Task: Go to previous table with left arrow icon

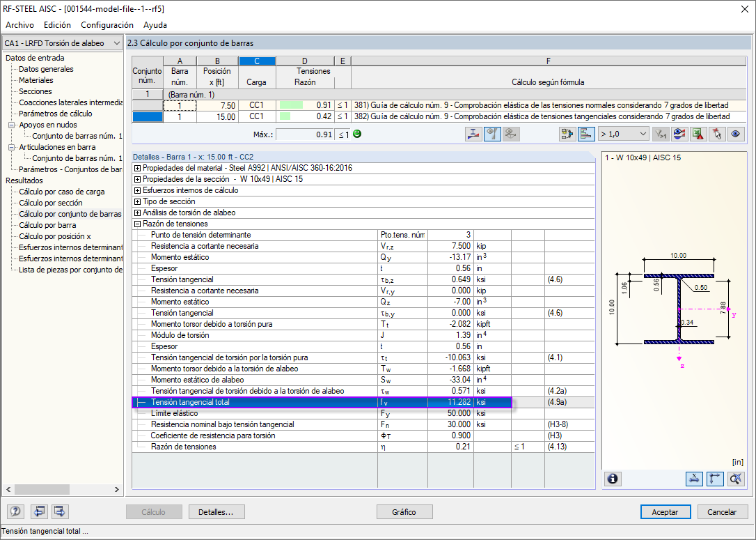Action: (x=39, y=512)
